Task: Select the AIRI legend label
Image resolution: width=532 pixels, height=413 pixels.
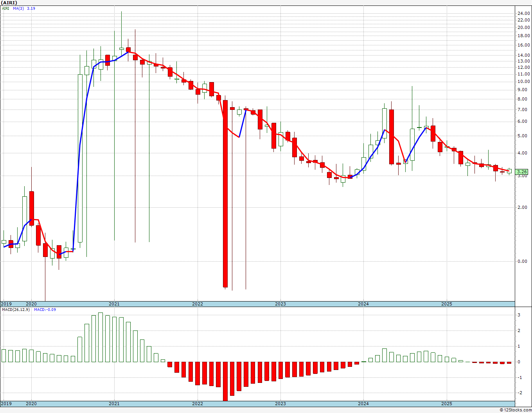Action: [6, 8]
